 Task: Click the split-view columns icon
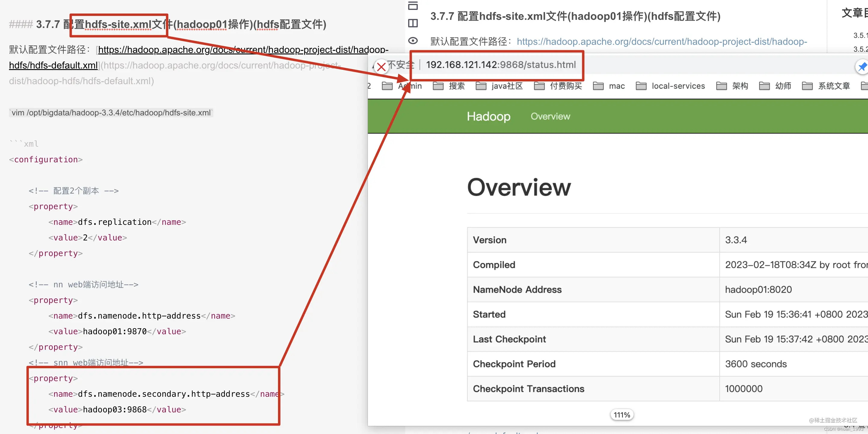413,23
